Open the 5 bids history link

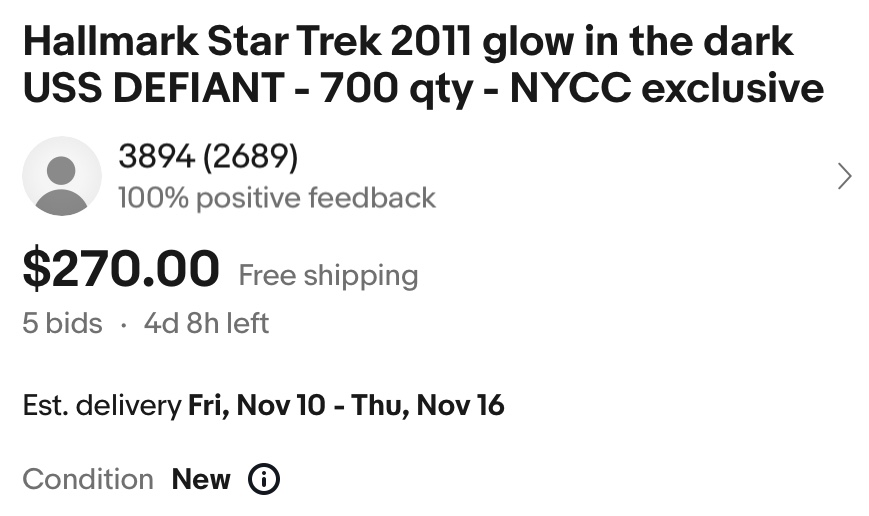[62, 323]
